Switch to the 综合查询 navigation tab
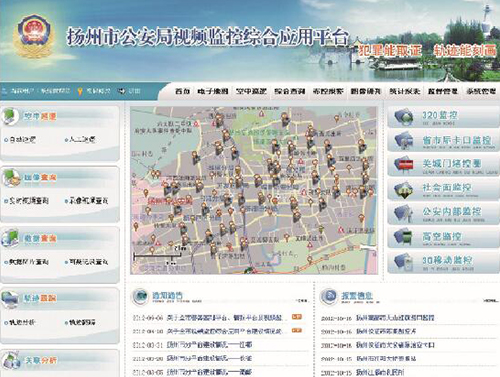 290,91
